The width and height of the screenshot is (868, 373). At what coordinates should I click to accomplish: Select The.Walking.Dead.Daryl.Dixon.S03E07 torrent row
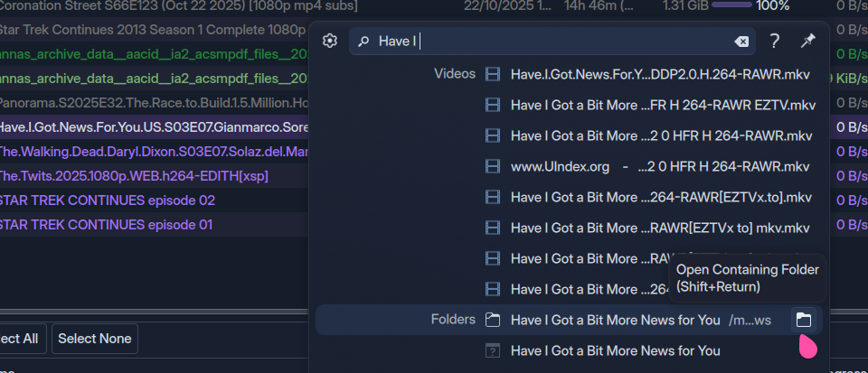(154, 151)
